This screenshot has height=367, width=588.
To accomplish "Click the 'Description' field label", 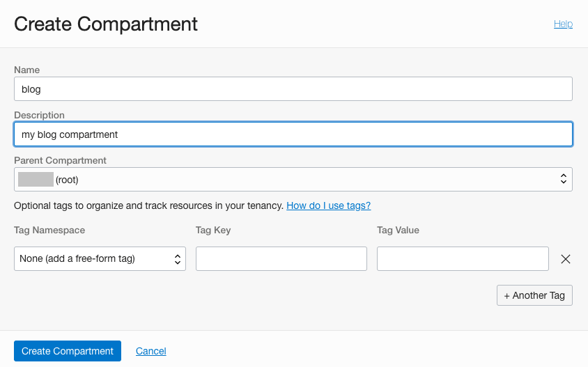I will pos(39,115).
